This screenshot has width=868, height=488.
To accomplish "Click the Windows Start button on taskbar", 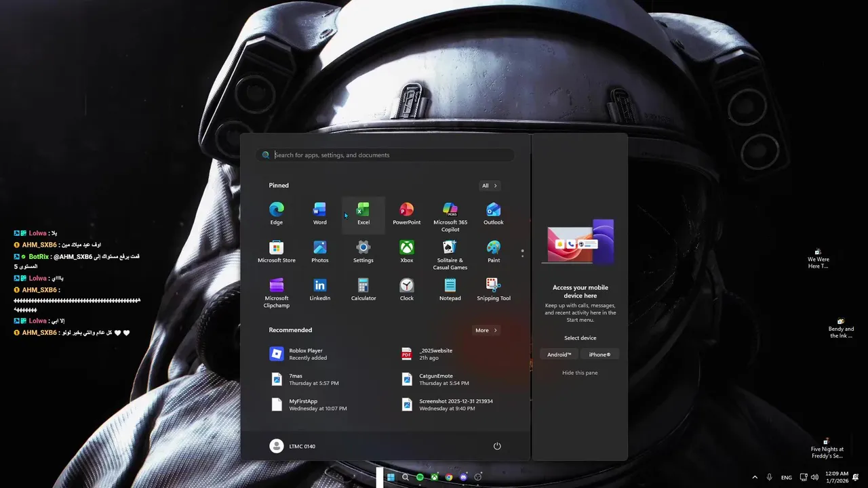I will tap(391, 477).
